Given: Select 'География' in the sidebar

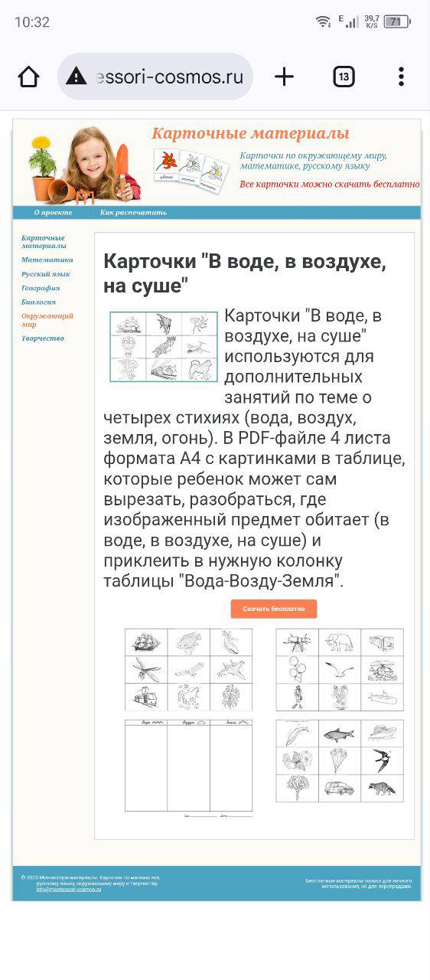Looking at the screenshot, I should [x=41, y=288].
